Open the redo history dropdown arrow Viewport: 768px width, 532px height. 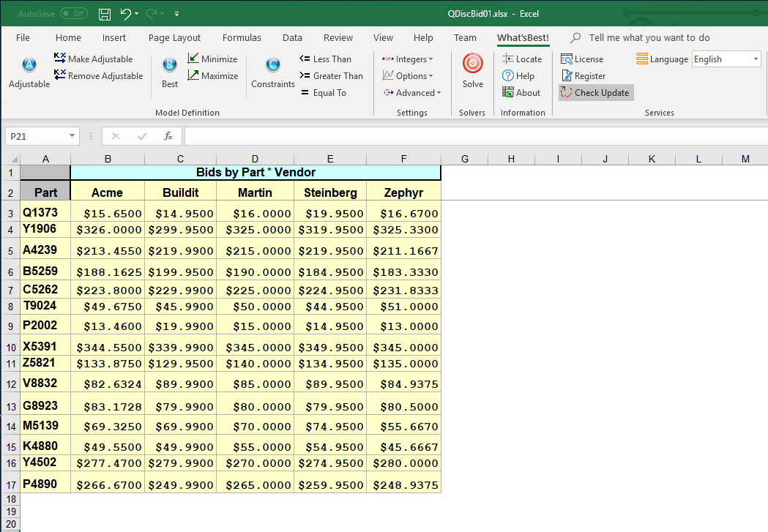pos(162,14)
